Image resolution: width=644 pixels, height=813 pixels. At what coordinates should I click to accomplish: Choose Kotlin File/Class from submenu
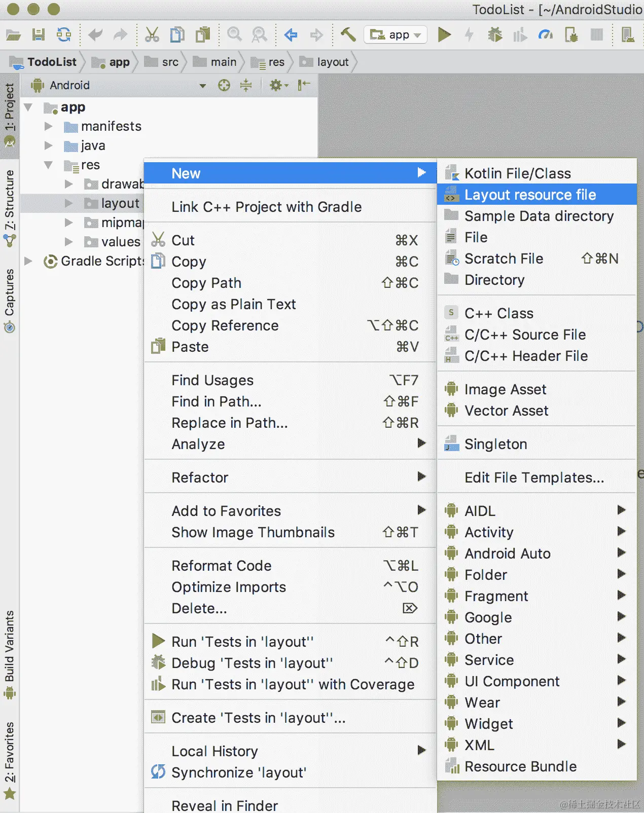coord(536,173)
